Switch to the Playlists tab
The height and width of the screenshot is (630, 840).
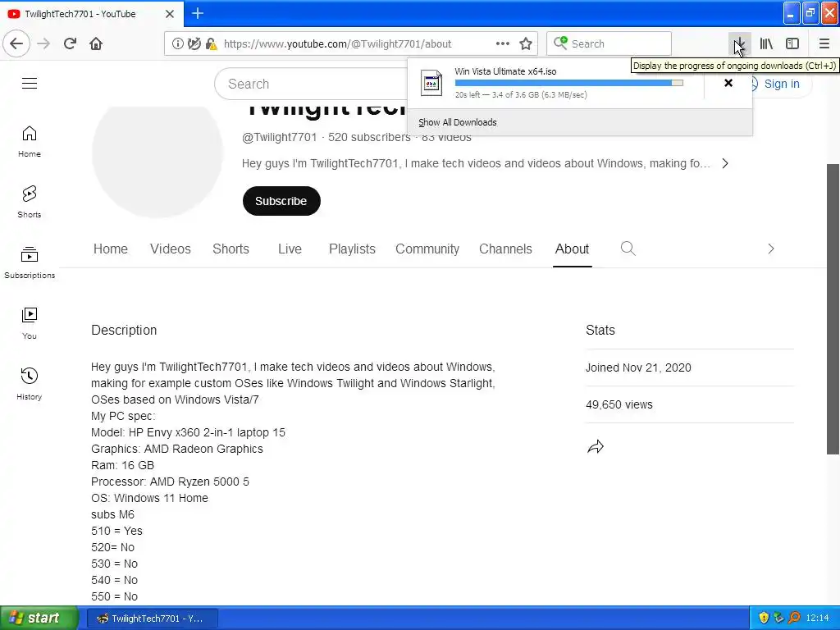352,249
